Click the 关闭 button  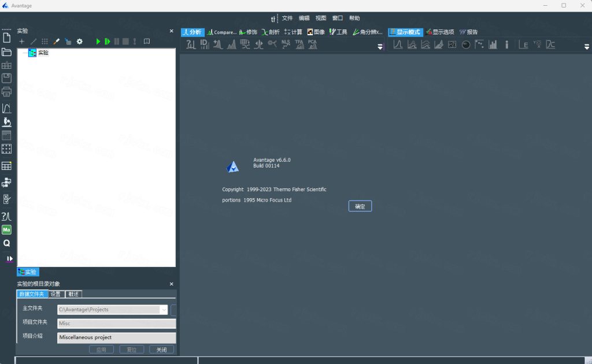tap(162, 350)
